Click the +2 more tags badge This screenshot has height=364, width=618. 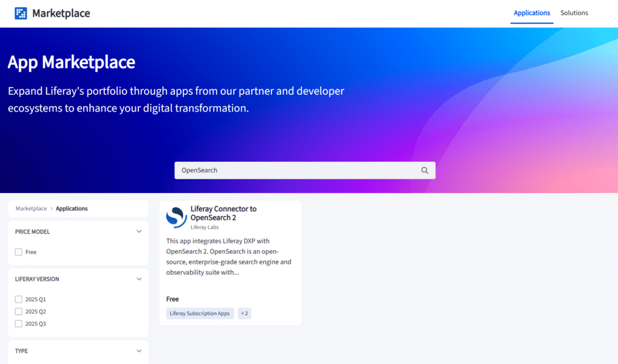[244, 313]
